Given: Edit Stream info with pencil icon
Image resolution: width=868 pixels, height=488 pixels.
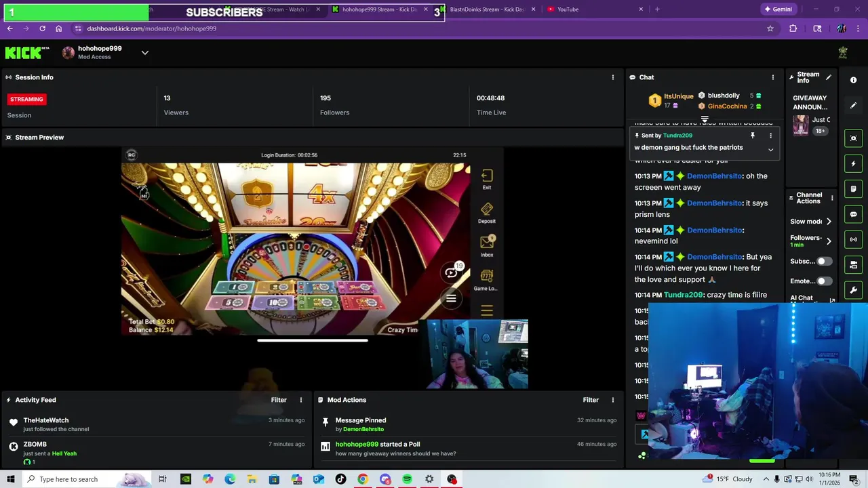Looking at the screenshot, I should coord(828,77).
